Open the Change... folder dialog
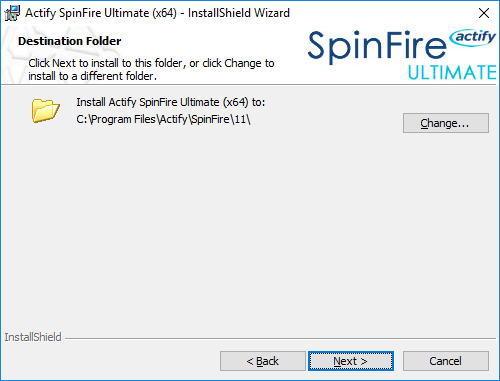This screenshot has height=381, width=500. [x=446, y=123]
